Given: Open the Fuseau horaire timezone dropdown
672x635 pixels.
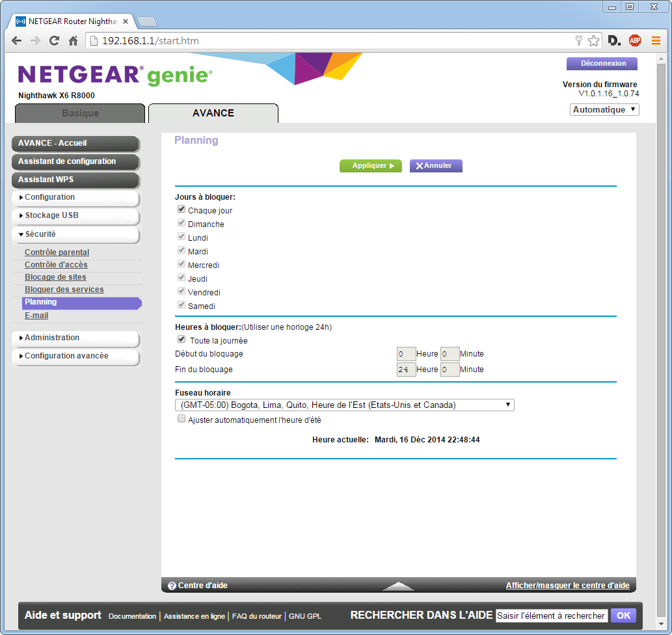Looking at the screenshot, I should (x=345, y=405).
